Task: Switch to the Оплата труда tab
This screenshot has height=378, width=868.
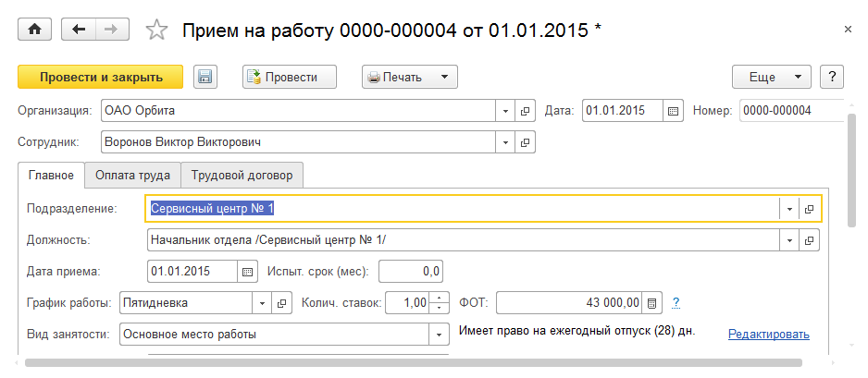Action: pyautogui.click(x=132, y=175)
